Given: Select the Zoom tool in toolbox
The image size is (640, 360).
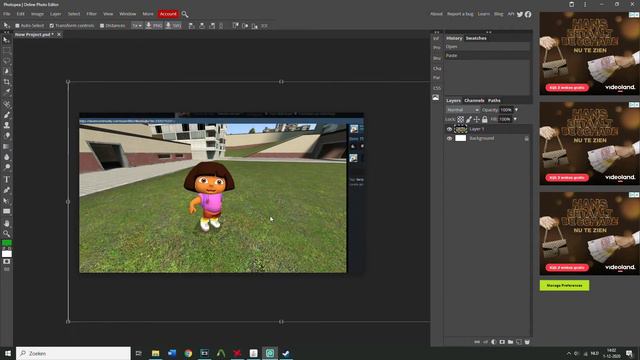Looking at the screenshot, I should [x=7, y=233].
